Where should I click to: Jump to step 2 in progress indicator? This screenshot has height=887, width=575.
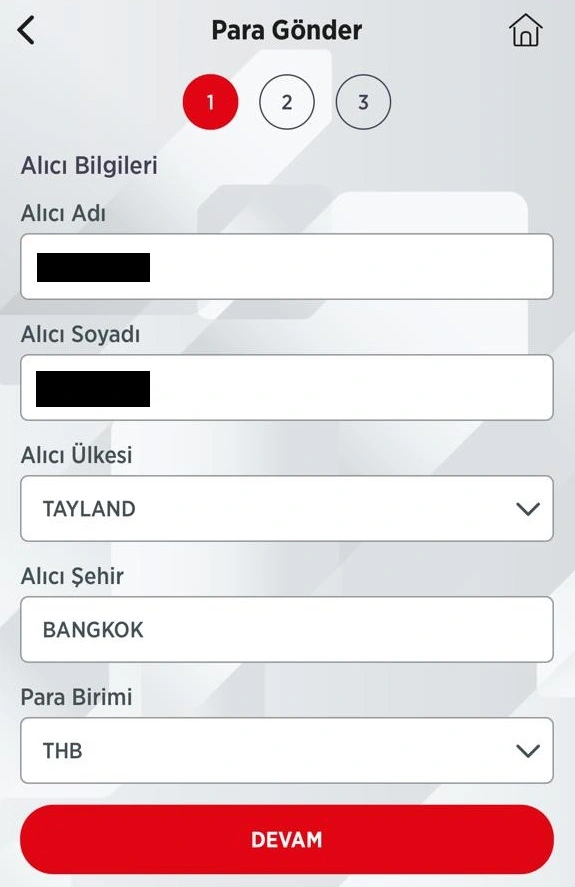click(x=287, y=102)
